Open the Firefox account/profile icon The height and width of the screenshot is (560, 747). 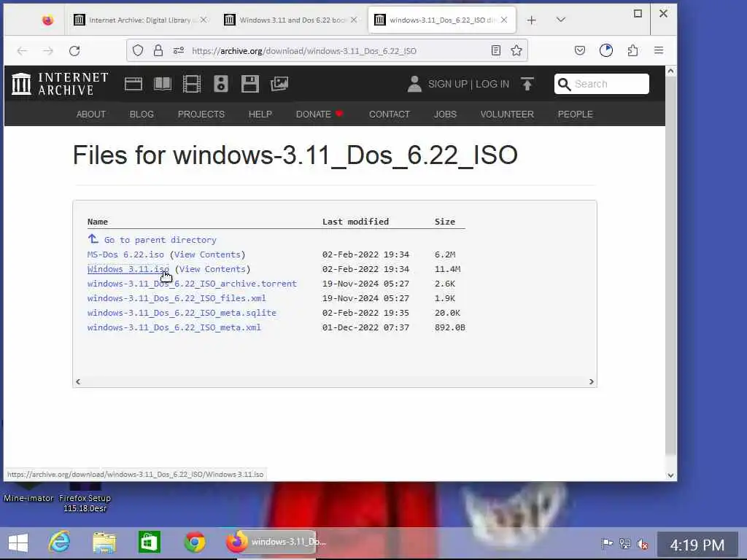tap(606, 50)
